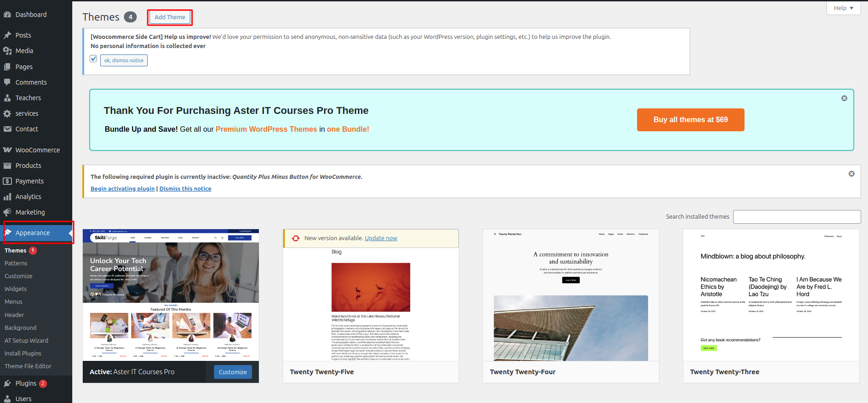Click Begin activating plugin link

point(123,189)
